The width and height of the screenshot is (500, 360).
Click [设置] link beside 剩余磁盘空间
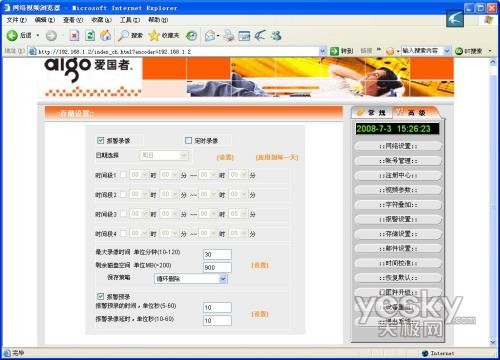[260, 265]
